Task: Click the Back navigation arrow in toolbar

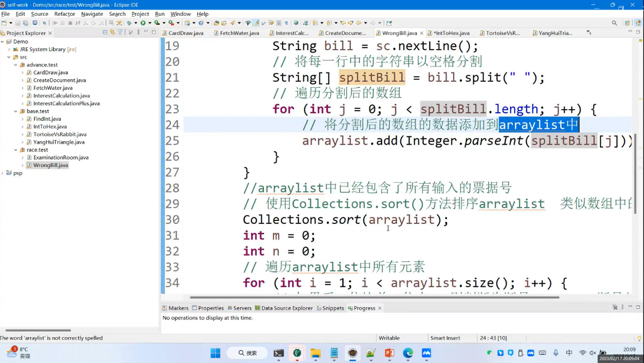Action: click(x=359, y=23)
